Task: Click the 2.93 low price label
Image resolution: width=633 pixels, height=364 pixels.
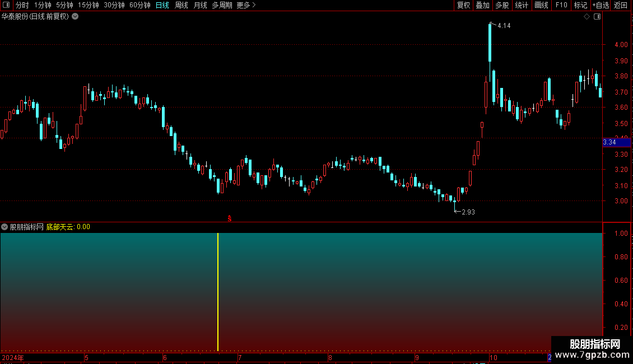Action: coord(468,212)
